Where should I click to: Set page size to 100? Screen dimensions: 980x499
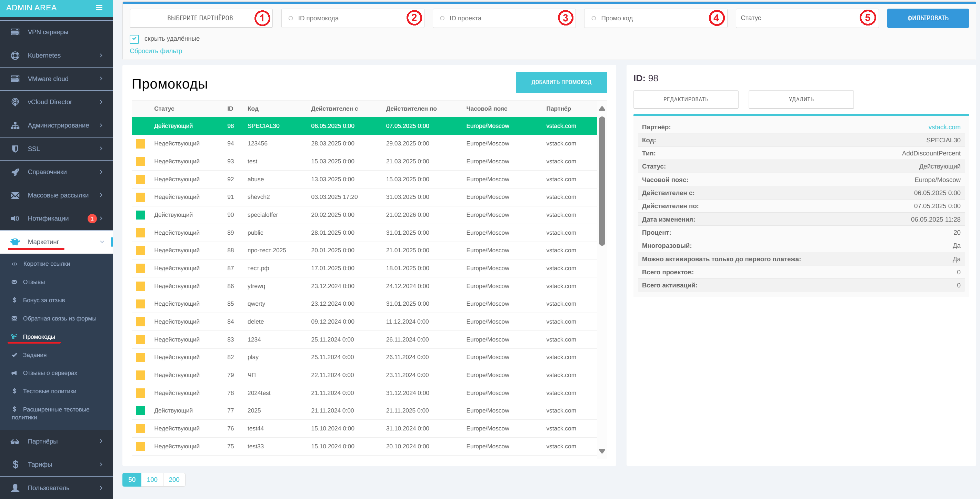point(152,480)
